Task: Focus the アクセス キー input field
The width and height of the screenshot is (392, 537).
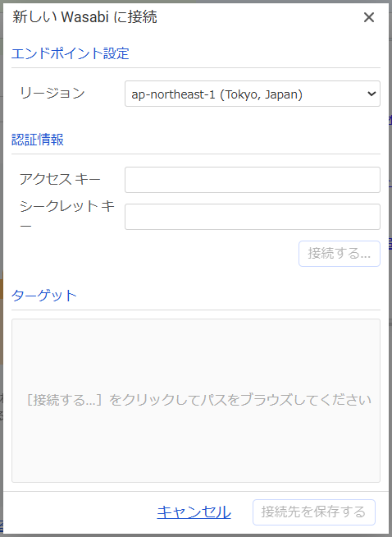Action: [x=253, y=180]
